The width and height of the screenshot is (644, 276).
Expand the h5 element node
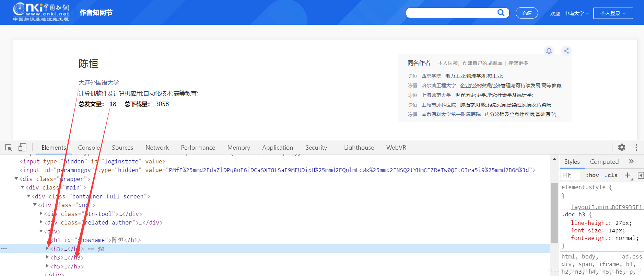[x=47, y=266]
